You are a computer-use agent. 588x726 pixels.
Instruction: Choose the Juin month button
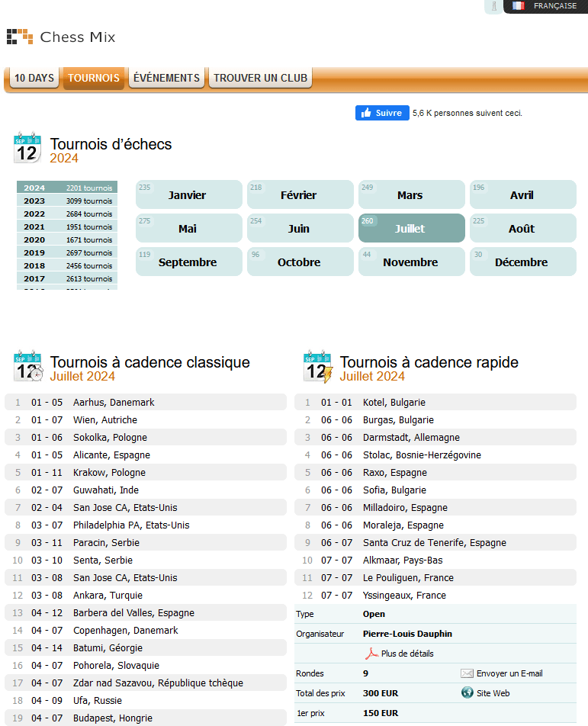(x=300, y=228)
